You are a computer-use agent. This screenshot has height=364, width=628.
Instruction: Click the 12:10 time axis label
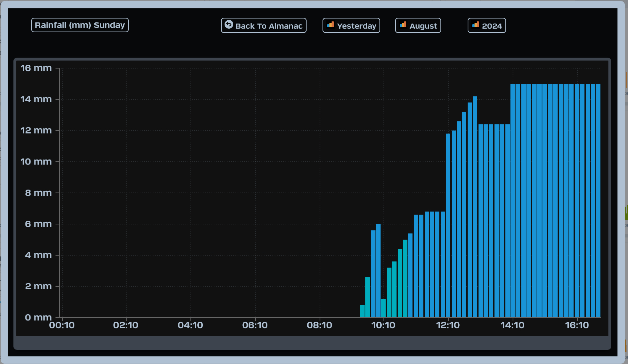tap(448, 325)
